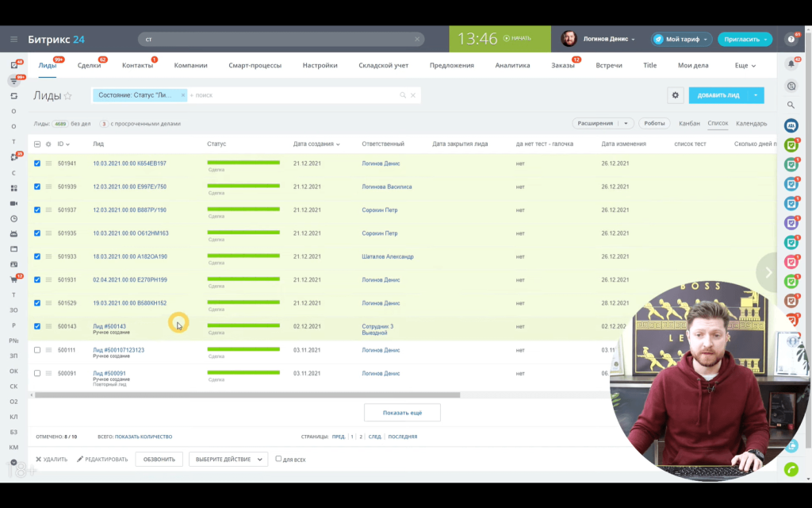Screen dimensions: 812x508
Task: Open the Смарт-процессы tab
Action: tap(255, 65)
